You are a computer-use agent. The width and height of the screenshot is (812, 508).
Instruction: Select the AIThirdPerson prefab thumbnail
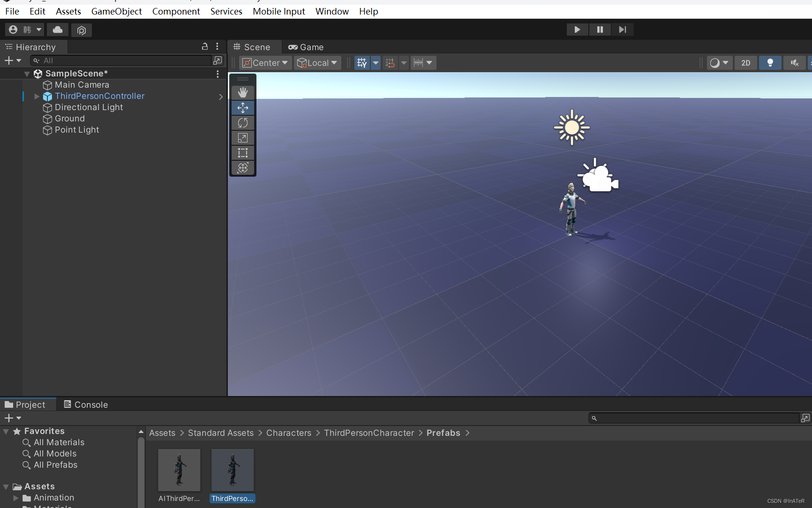tap(179, 470)
